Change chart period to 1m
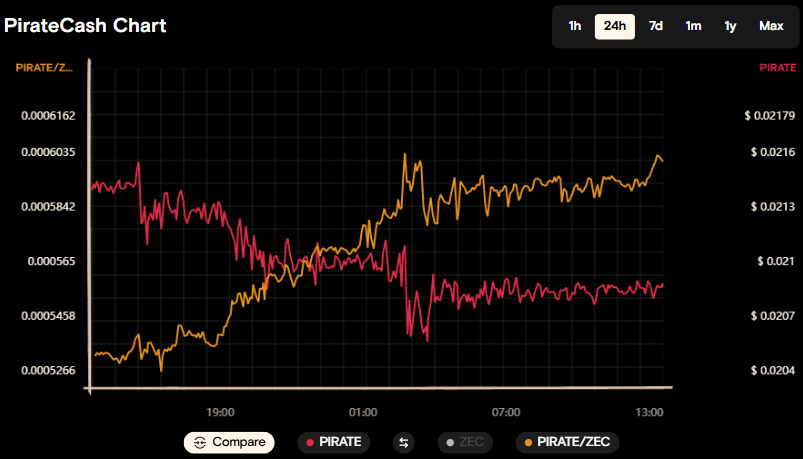803x459 pixels. tap(693, 26)
